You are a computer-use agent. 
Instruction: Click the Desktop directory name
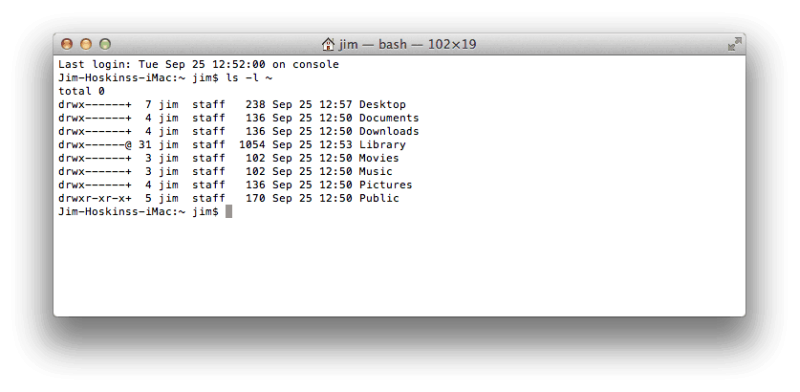click(382, 105)
